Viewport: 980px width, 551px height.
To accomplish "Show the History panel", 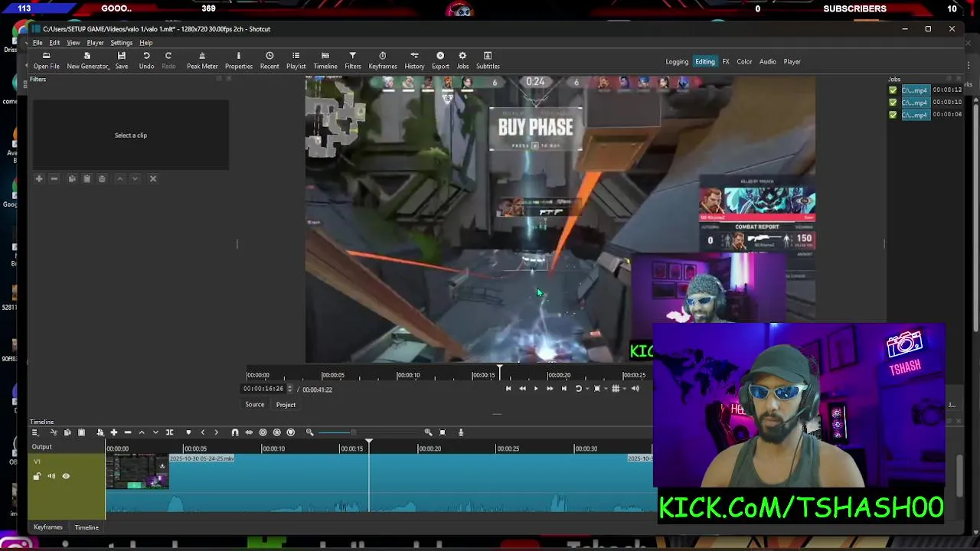I will pos(414,60).
